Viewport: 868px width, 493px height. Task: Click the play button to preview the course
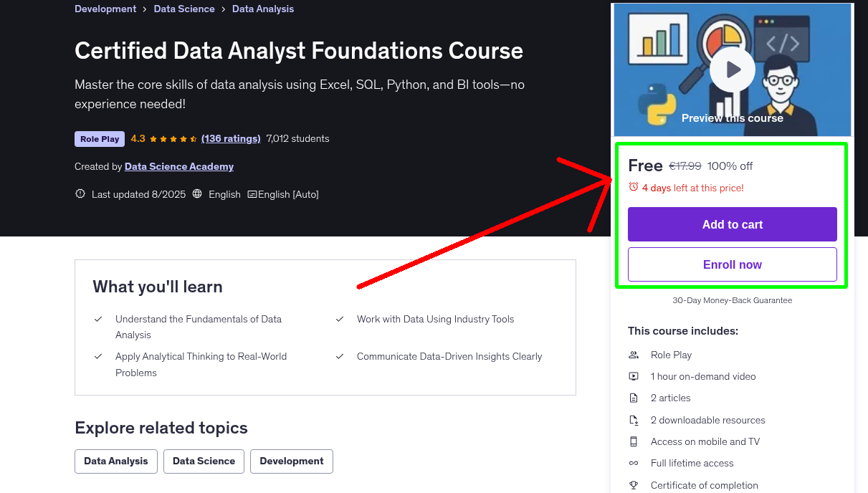pos(732,69)
